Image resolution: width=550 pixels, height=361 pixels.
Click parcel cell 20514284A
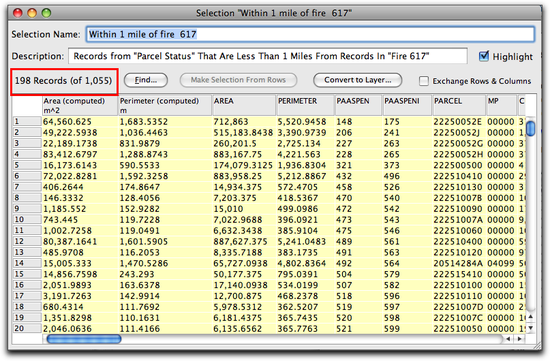point(458,263)
